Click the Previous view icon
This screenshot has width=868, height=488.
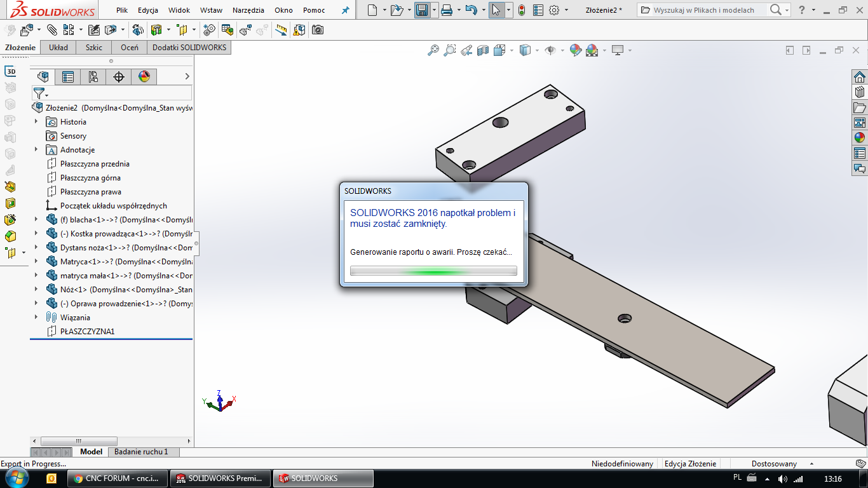pyautogui.click(x=466, y=50)
